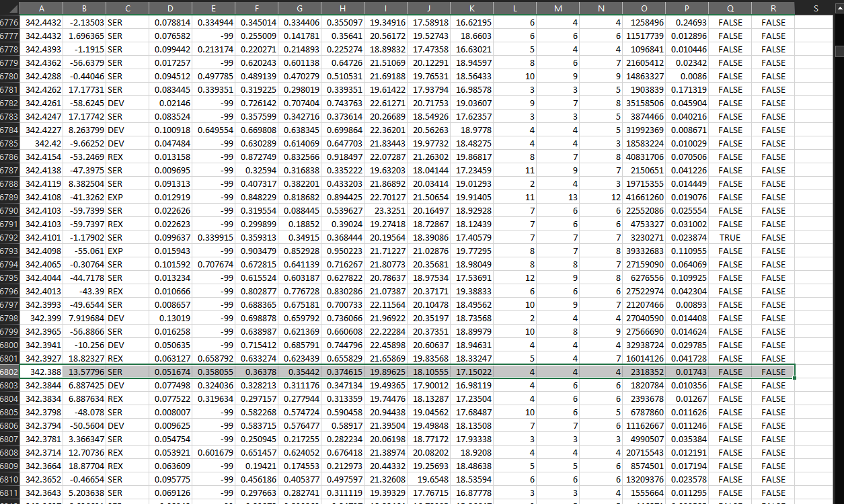
Task: Click row header 6776
Action: click(x=9, y=22)
